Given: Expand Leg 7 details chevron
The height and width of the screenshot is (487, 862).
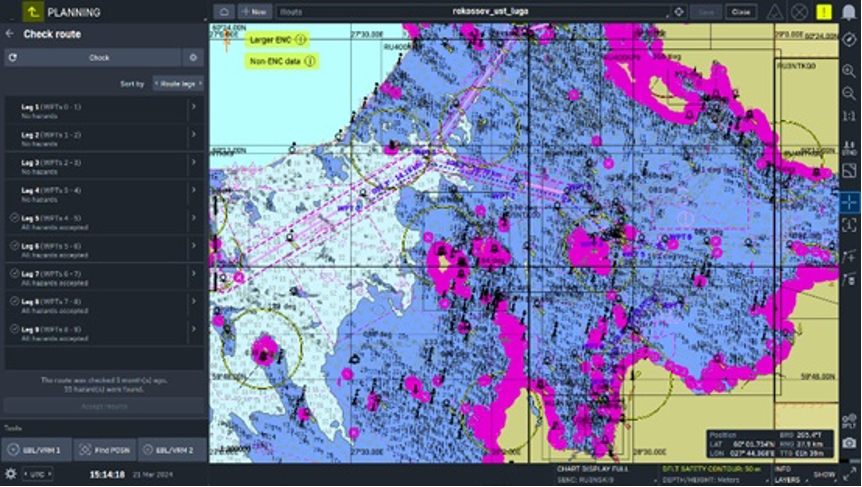Looking at the screenshot, I should [194, 273].
